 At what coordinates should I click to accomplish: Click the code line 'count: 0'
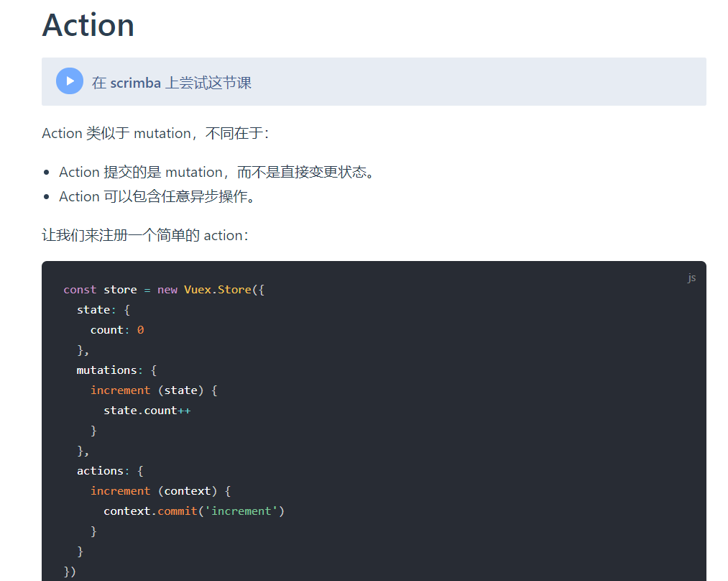(x=117, y=330)
